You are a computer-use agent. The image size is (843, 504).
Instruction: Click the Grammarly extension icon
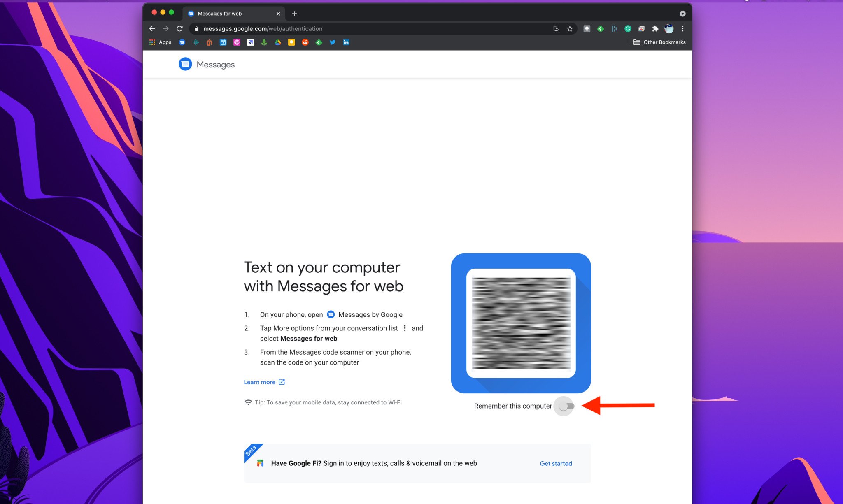628,29
